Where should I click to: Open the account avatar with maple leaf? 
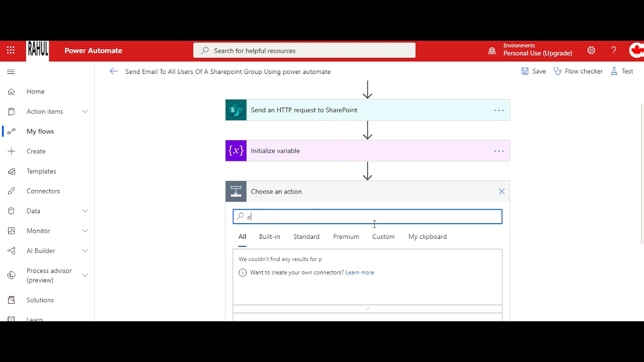[x=636, y=50]
